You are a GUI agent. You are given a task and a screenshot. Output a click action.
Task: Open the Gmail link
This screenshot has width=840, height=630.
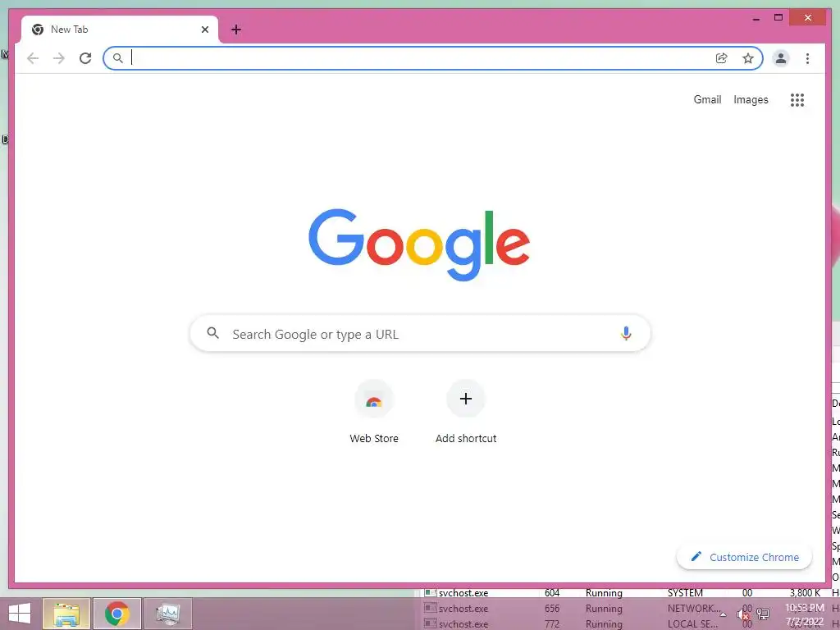click(x=707, y=99)
